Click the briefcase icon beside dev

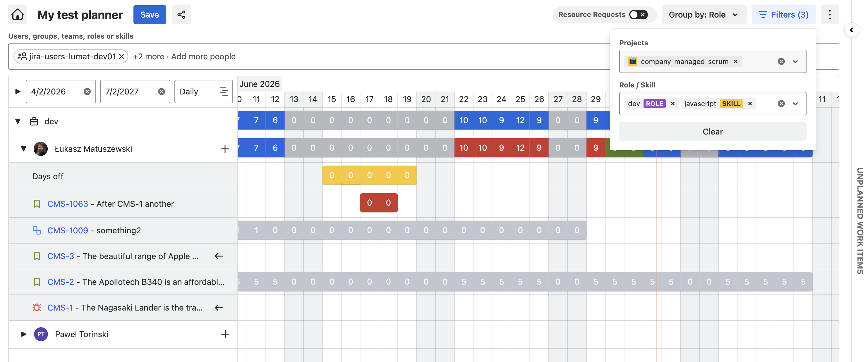click(x=34, y=122)
